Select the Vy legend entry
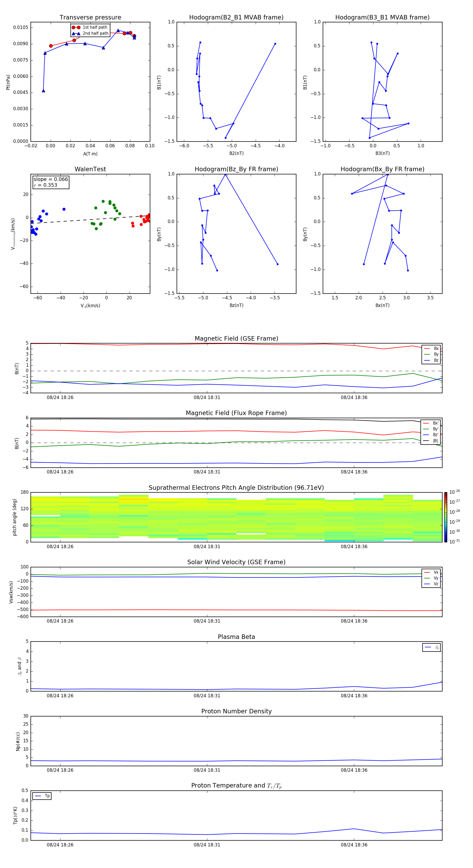This screenshot has width=473, height=868. pos(431,578)
